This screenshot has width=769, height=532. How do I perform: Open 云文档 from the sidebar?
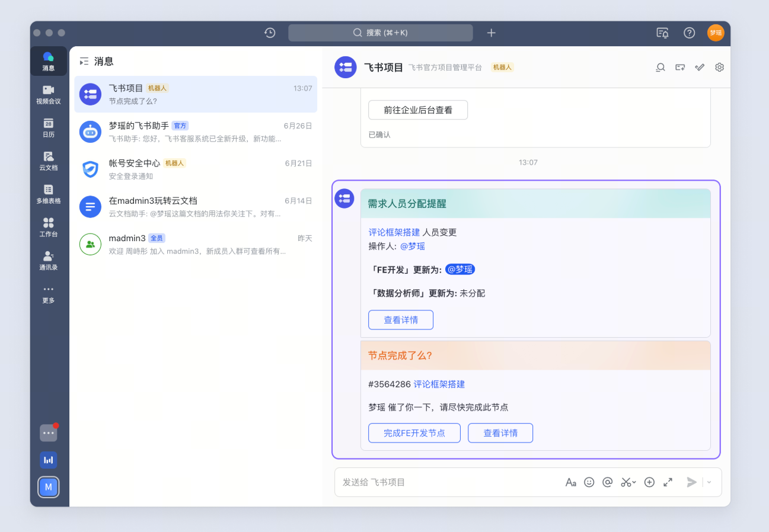pyautogui.click(x=49, y=161)
